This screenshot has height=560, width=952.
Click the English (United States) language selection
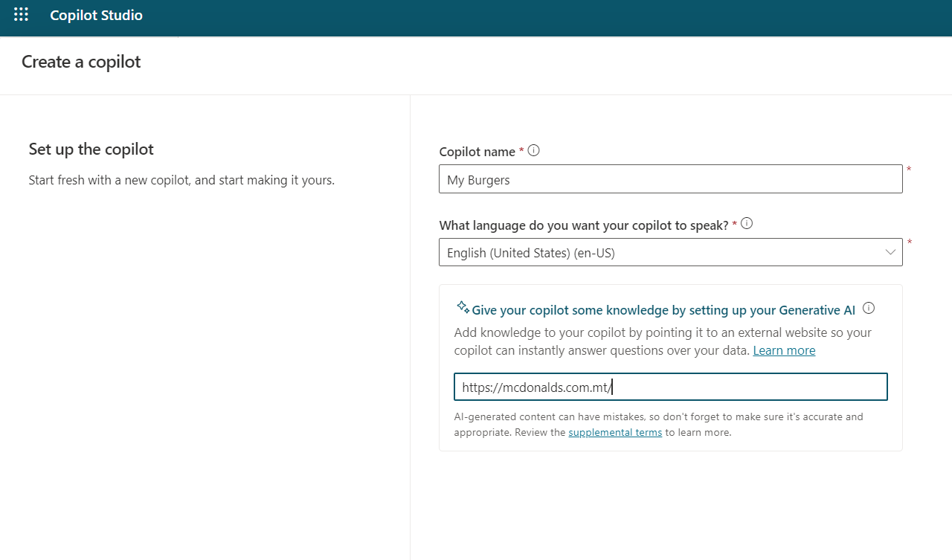[530, 252]
